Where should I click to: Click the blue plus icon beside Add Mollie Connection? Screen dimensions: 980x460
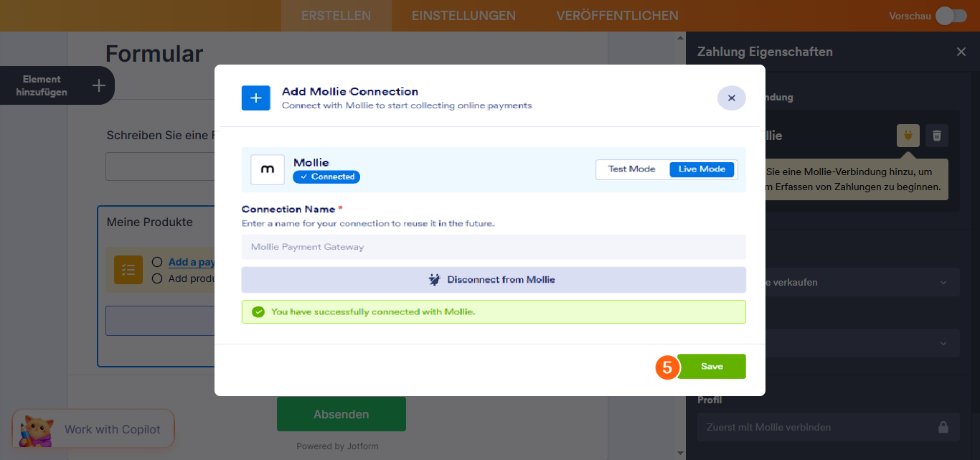[x=255, y=98]
